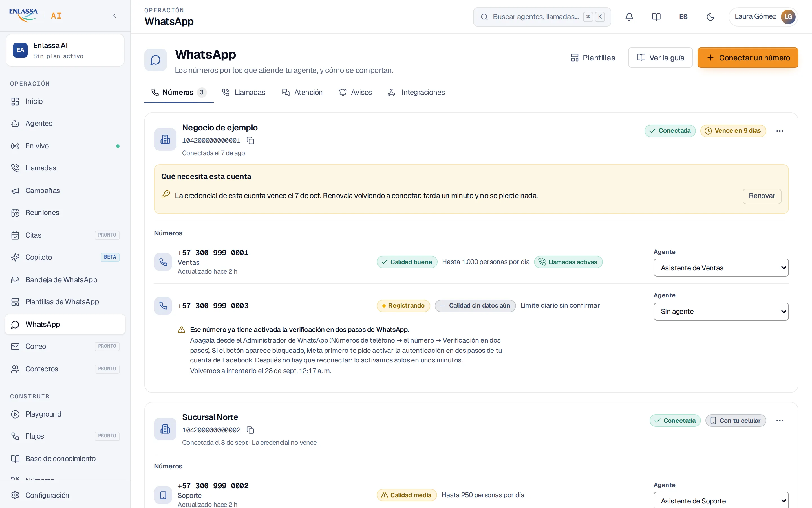Open Campañas in sidebar

[x=65, y=190]
